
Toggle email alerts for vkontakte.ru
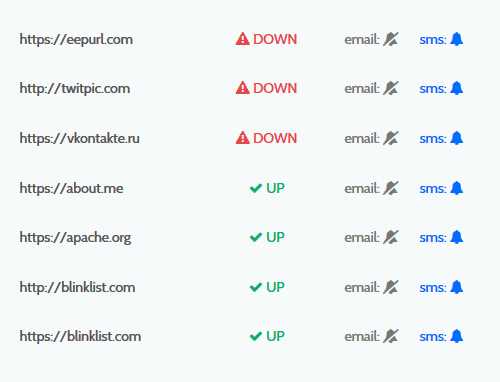[390, 138]
